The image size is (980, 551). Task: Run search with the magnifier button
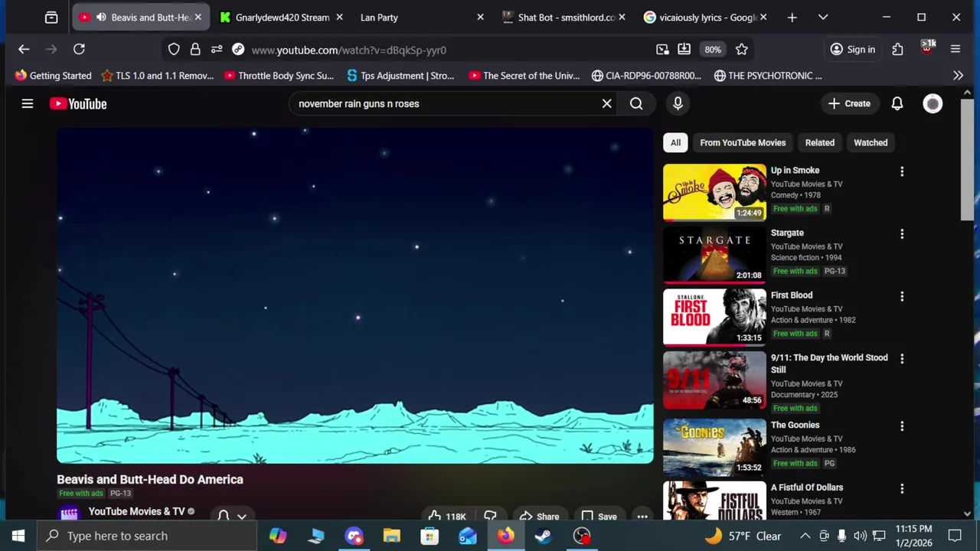tap(636, 103)
